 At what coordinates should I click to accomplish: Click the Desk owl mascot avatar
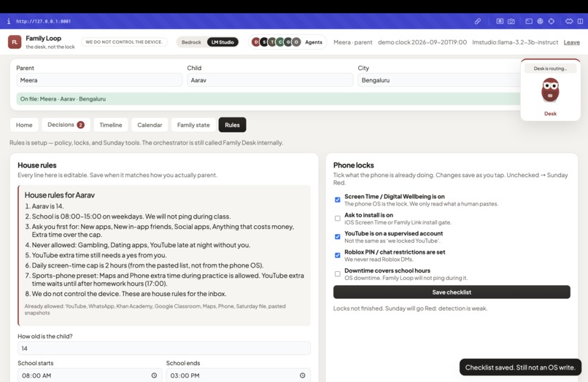click(550, 90)
